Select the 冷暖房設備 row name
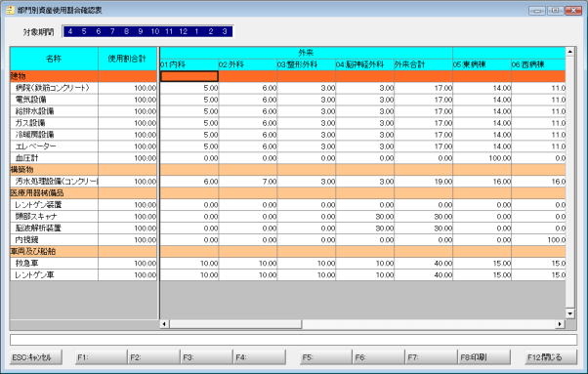The height and width of the screenshot is (374, 588). click(x=54, y=135)
